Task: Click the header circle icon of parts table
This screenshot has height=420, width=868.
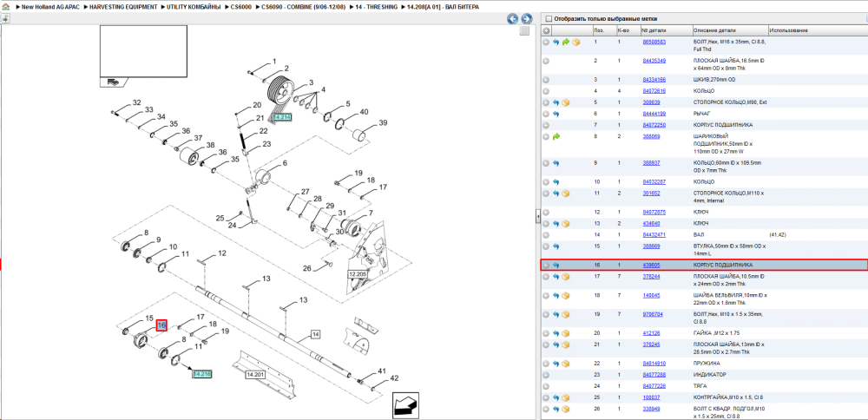Action: click(x=546, y=30)
